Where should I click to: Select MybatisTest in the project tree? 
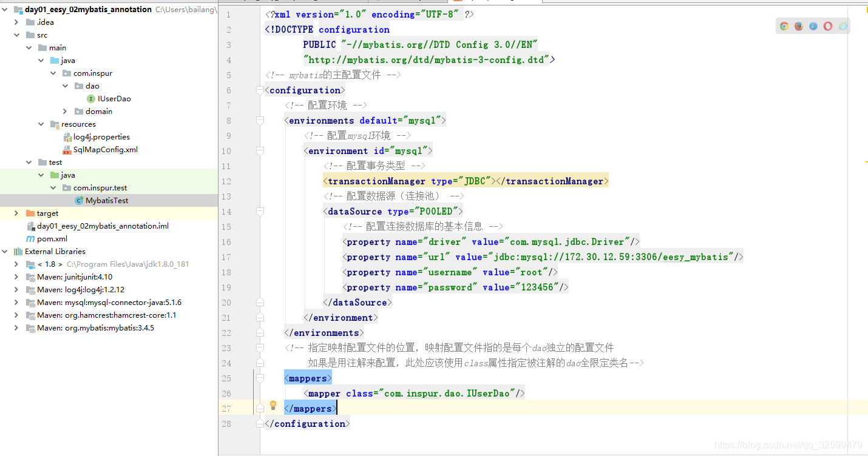[x=107, y=201]
